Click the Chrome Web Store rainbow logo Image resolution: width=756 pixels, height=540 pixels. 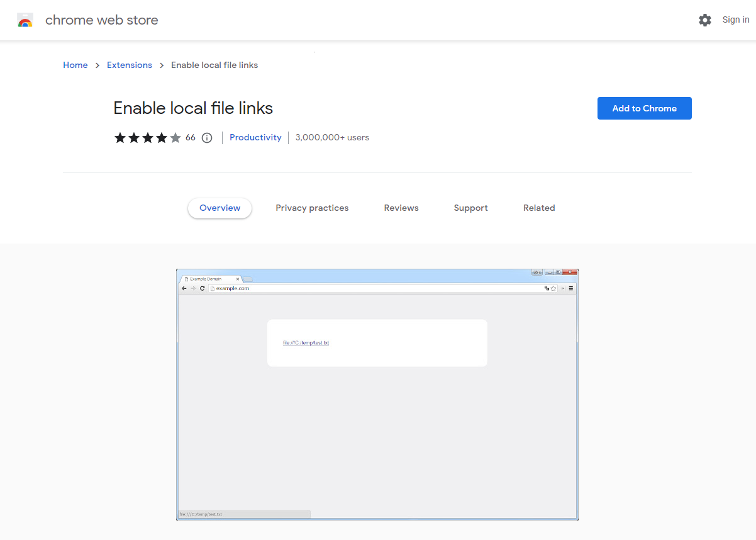[25, 20]
